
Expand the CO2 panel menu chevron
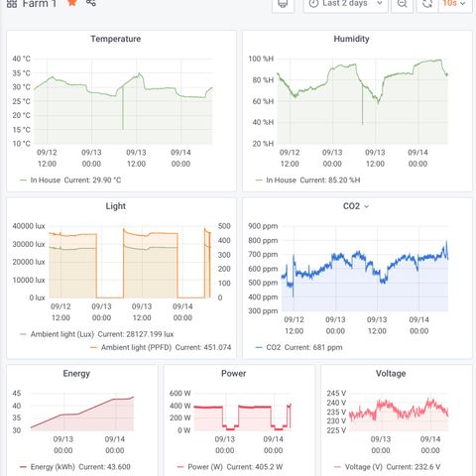366,206
